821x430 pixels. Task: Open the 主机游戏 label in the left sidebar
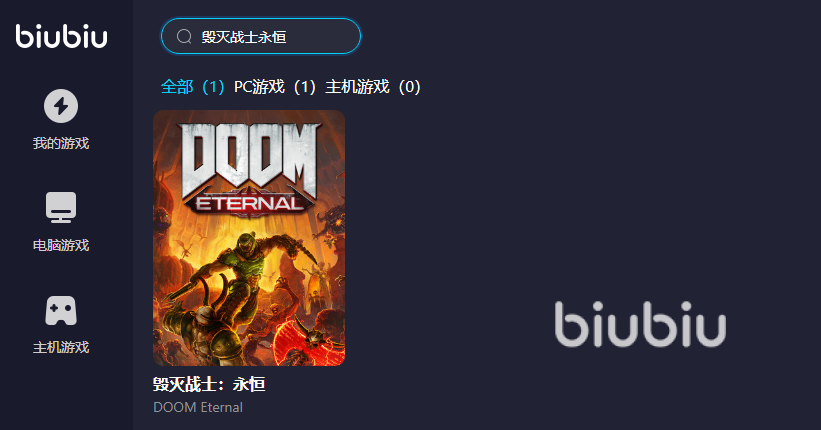(x=61, y=347)
